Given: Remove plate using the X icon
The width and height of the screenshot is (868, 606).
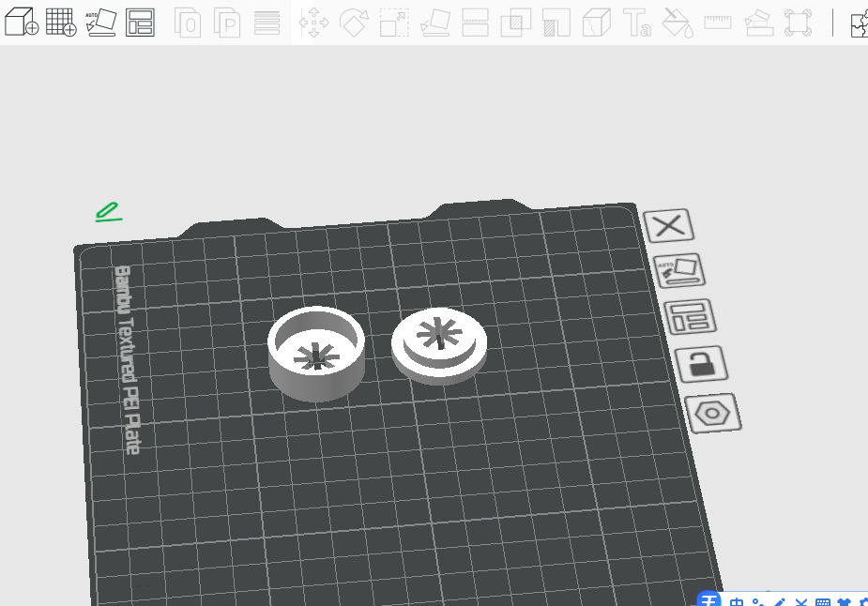Looking at the screenshot, I should pyautogui.click(x=669, y=225).
